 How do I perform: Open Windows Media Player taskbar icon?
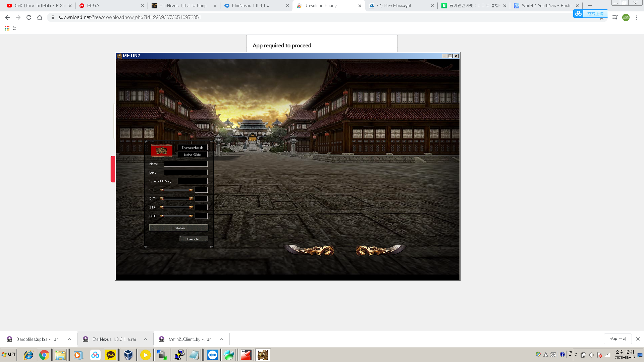point(78,355)
